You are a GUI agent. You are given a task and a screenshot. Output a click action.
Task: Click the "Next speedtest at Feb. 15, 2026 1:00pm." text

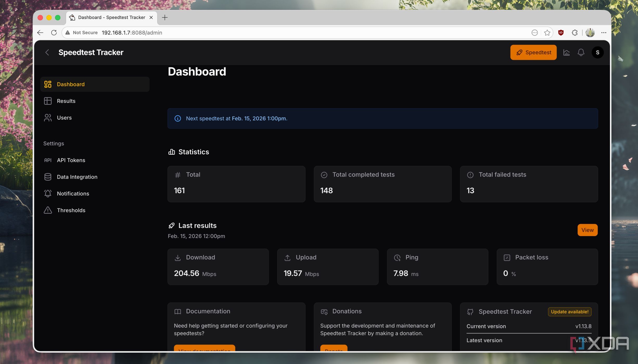[x=237, y=119]
